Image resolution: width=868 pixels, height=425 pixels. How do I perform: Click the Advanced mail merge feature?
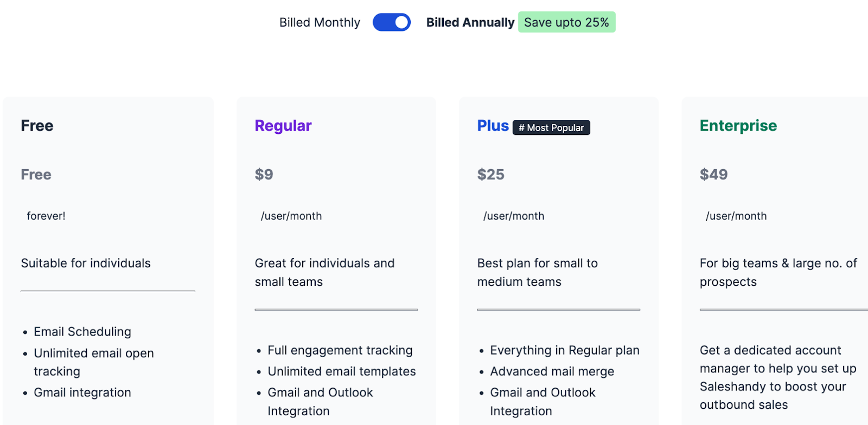[552, 371]
